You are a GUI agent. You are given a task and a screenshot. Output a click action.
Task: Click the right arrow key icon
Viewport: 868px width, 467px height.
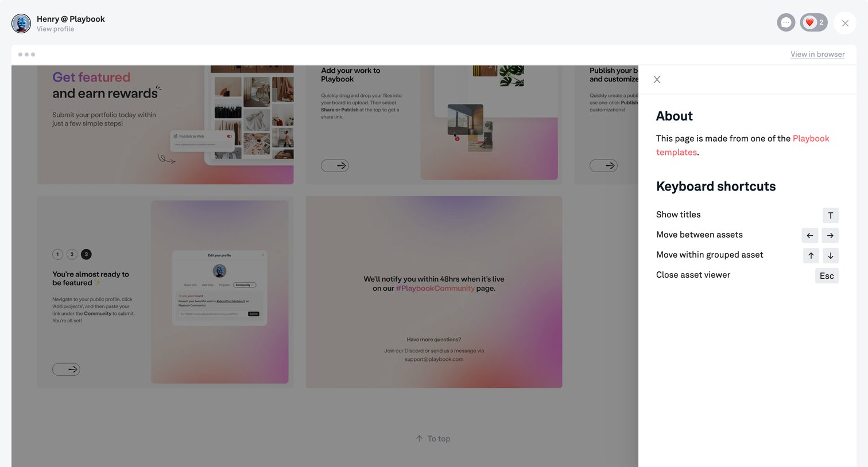point(830,235)
